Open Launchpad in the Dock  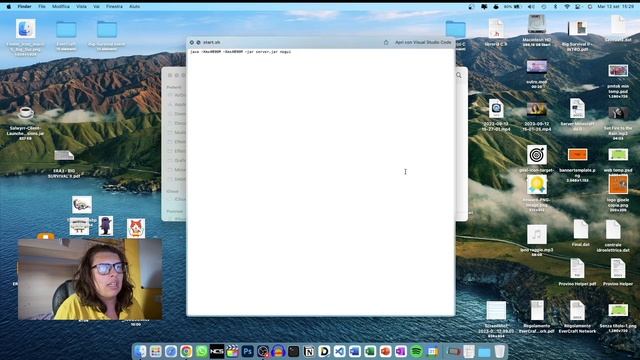click(x=156, y=351)
